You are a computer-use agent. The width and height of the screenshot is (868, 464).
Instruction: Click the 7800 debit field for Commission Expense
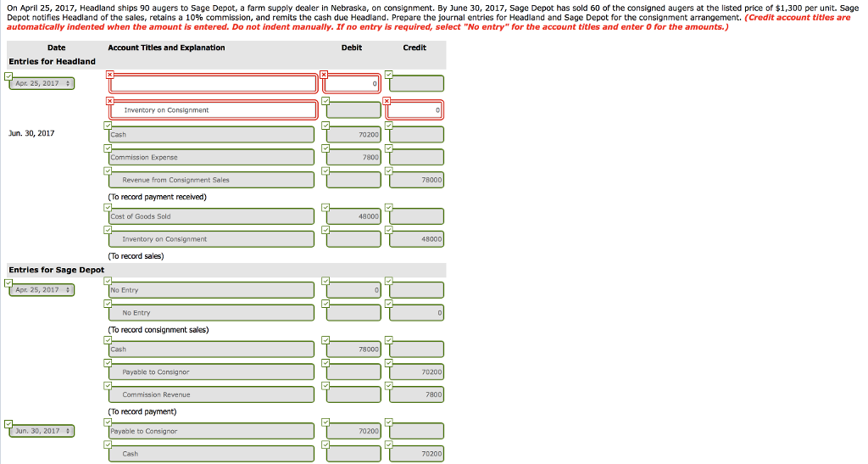(353, 157)
